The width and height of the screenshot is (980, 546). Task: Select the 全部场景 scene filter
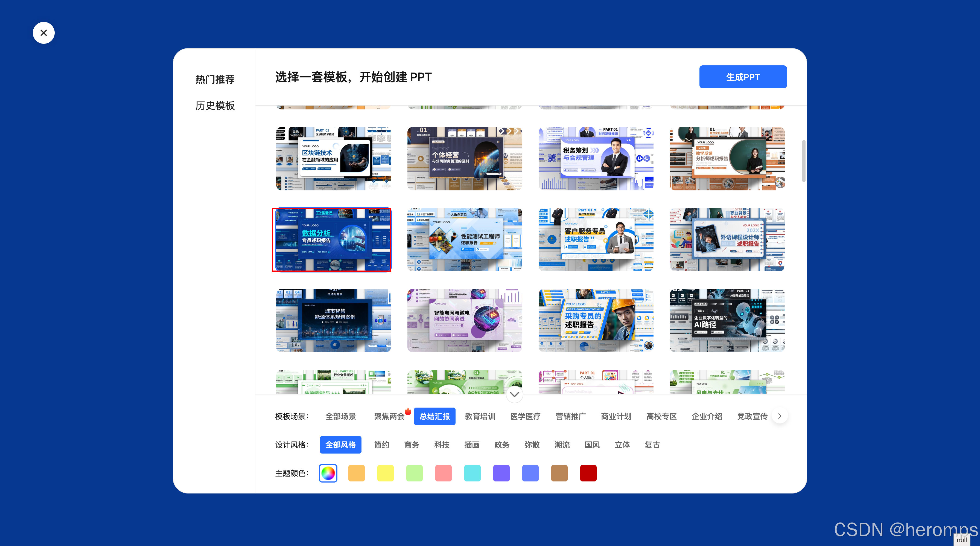340,416
